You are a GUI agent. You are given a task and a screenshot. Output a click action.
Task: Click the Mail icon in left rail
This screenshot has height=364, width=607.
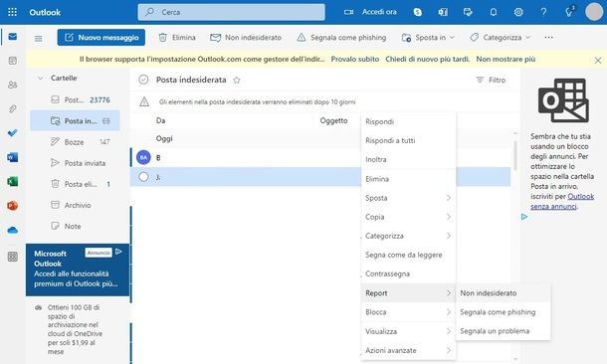[x=12, y=37]
